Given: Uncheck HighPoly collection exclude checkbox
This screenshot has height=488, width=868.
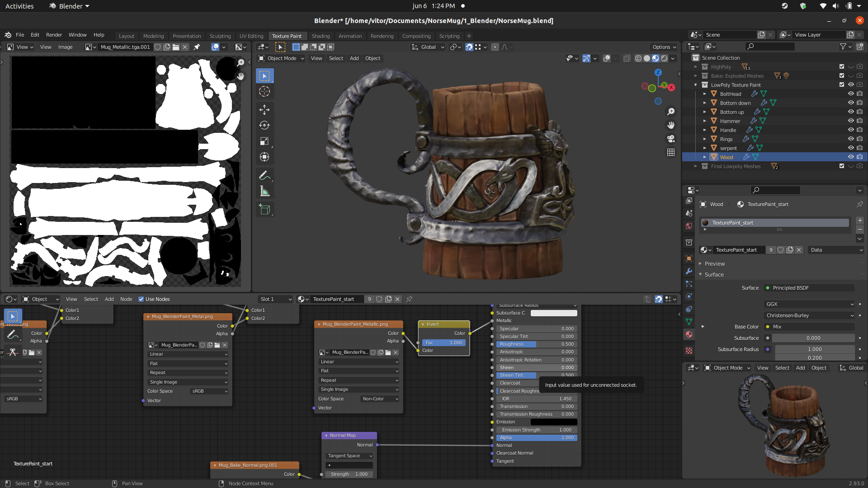Looking at the screenshot, I should tap(842, 67).
